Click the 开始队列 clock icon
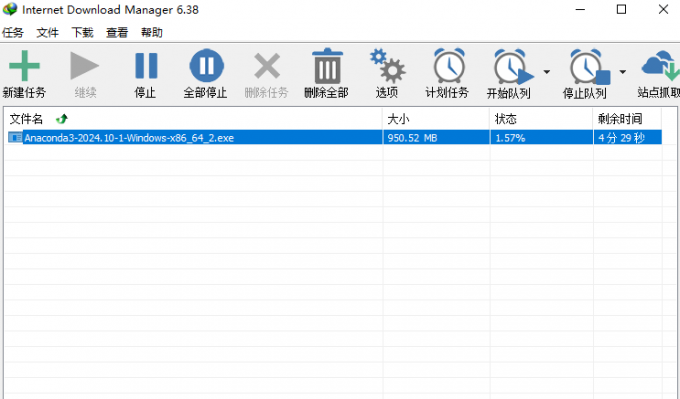Viewport: 680px width, 399px height. pos(513,66)
